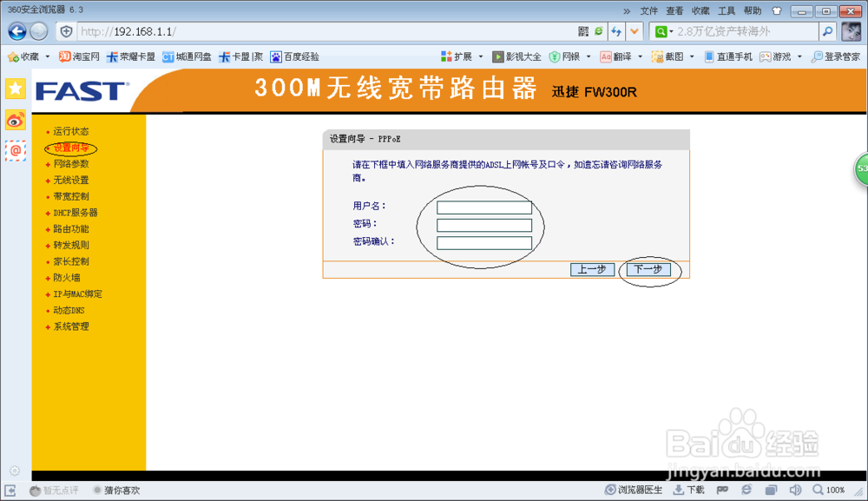Open the yellow star favorites sidebar icon
868x501 pixels.
click(16, 89)
